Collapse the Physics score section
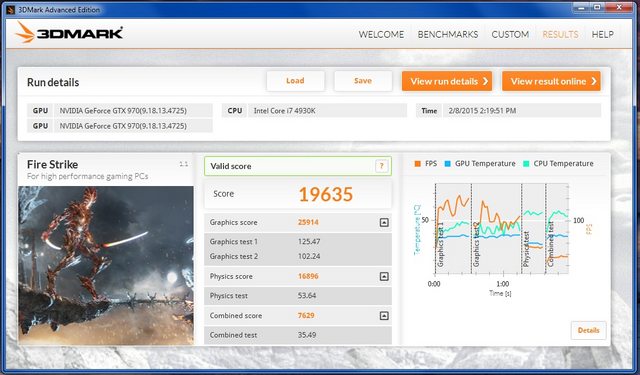The width and height of the screenshot is (640, 375). point(384,276)
